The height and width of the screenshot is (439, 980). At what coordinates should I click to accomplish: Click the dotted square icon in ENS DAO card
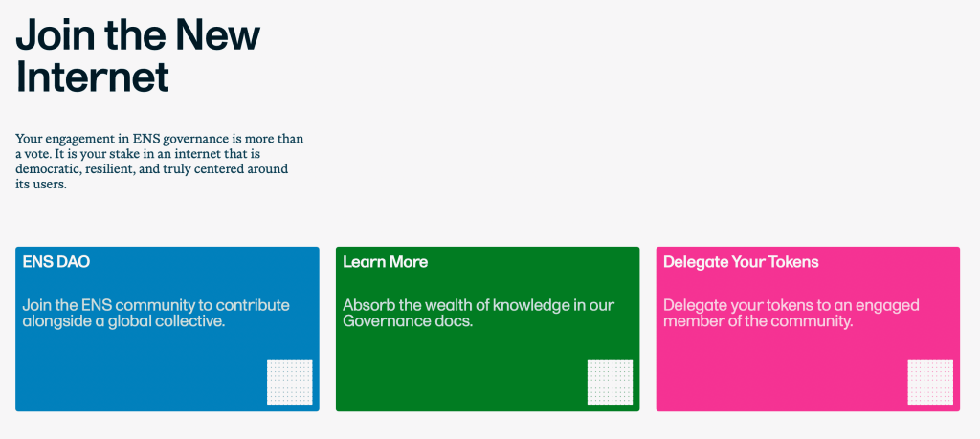click(x=289, y=382)
